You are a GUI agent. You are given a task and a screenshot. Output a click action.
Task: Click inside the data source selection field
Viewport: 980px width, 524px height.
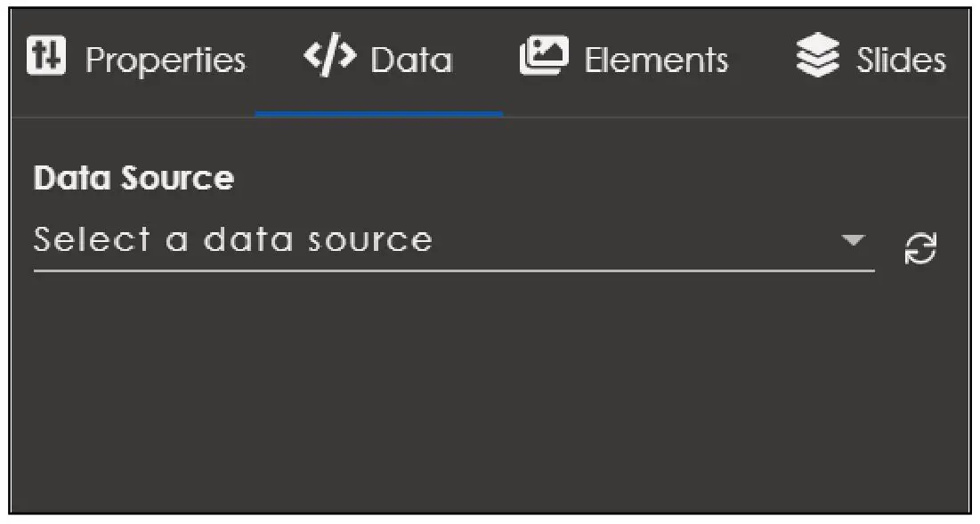tap(356, 240)
